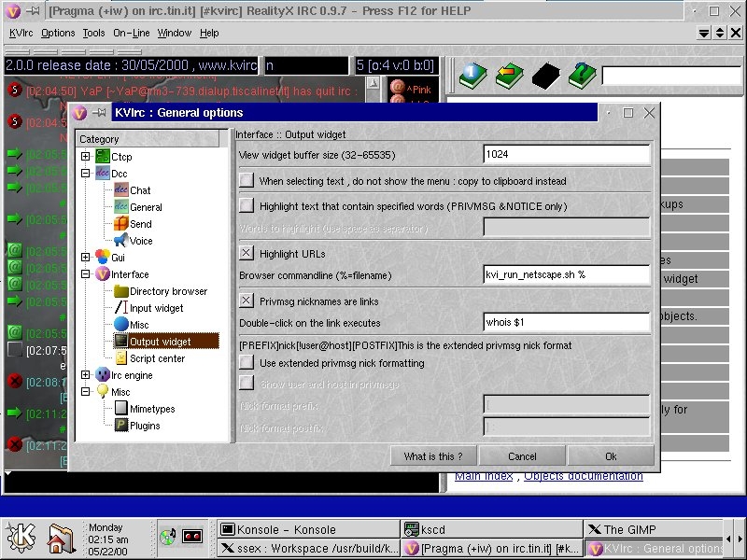Click the Category column header
Screen dimensions: 747x560
pos(148,138)
